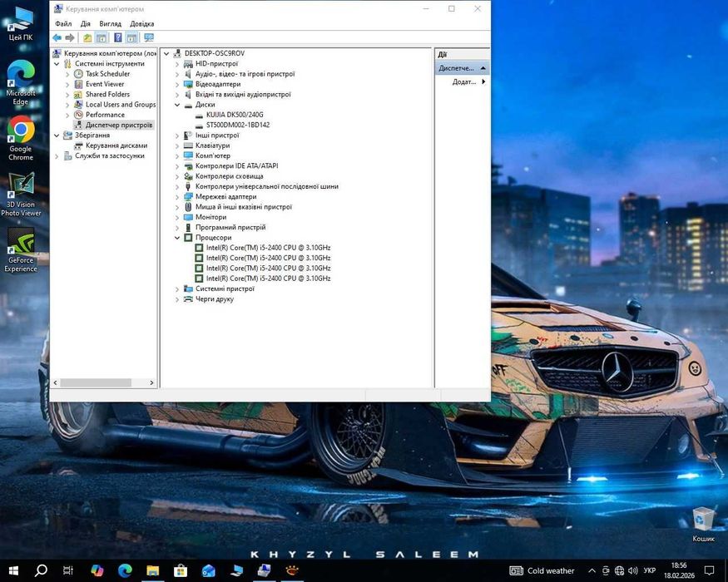Select HID-пристрої device category

(216, 63)
